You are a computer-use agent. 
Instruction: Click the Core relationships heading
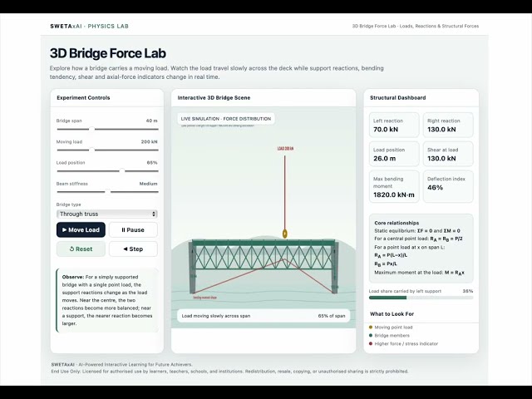pos(397,223)
